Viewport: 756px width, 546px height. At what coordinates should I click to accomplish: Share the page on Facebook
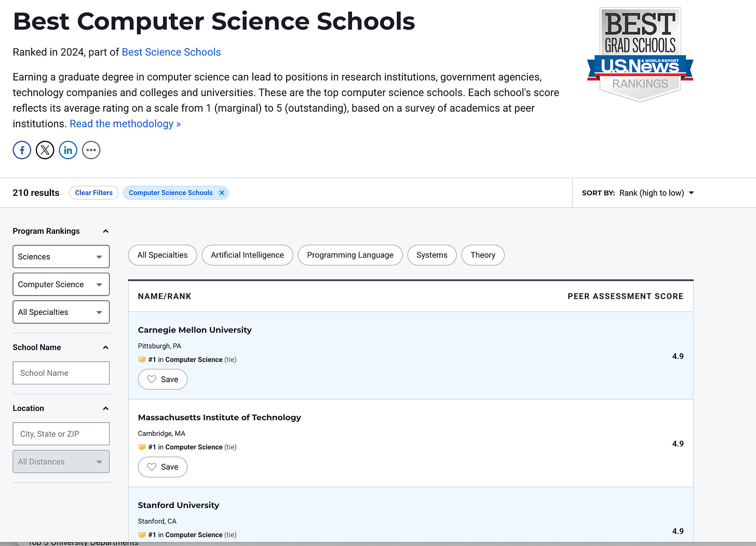coord(22,150)
